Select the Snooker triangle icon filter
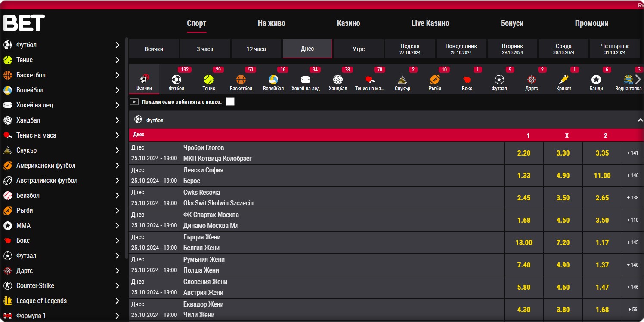Image resolution: width=644 pixels, height=322 pixels. [x=402, y=80]
